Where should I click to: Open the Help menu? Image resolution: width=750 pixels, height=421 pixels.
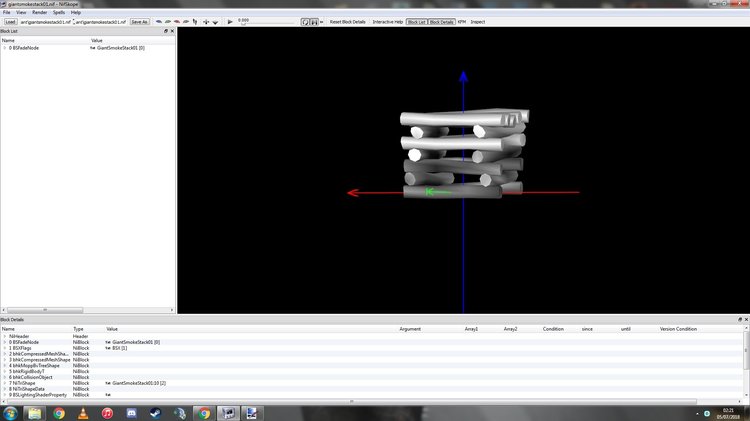point(76,12)
